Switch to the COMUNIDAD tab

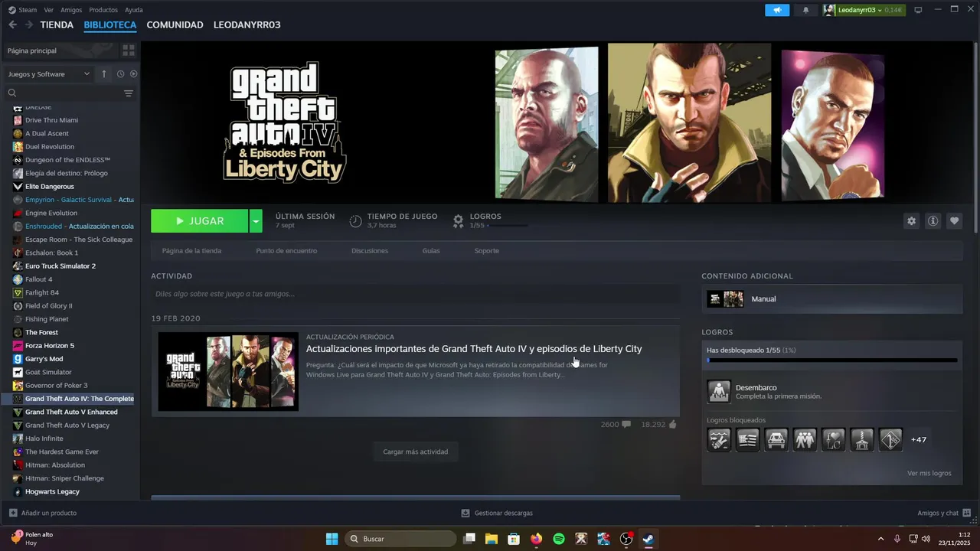(x=175, y=24)
